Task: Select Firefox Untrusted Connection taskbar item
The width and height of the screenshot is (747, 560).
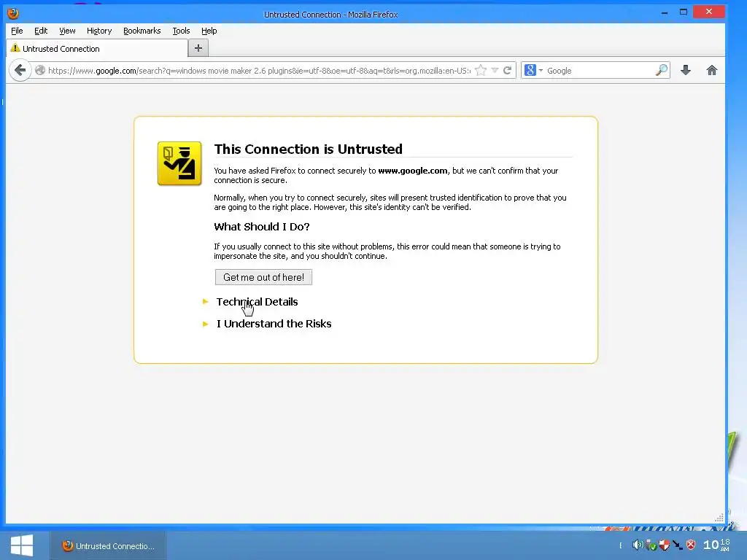Action: point(108,545)
